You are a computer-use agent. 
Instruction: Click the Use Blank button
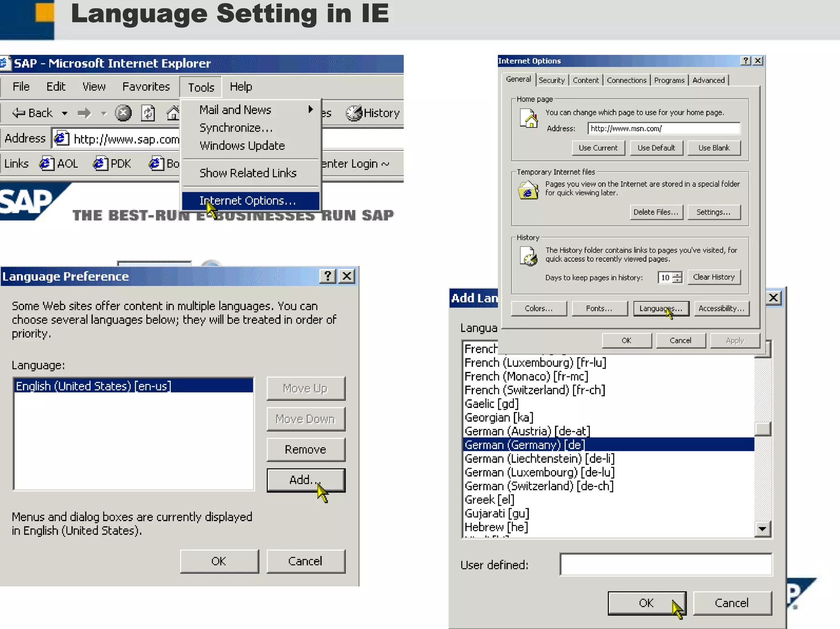tap(714, 148)
